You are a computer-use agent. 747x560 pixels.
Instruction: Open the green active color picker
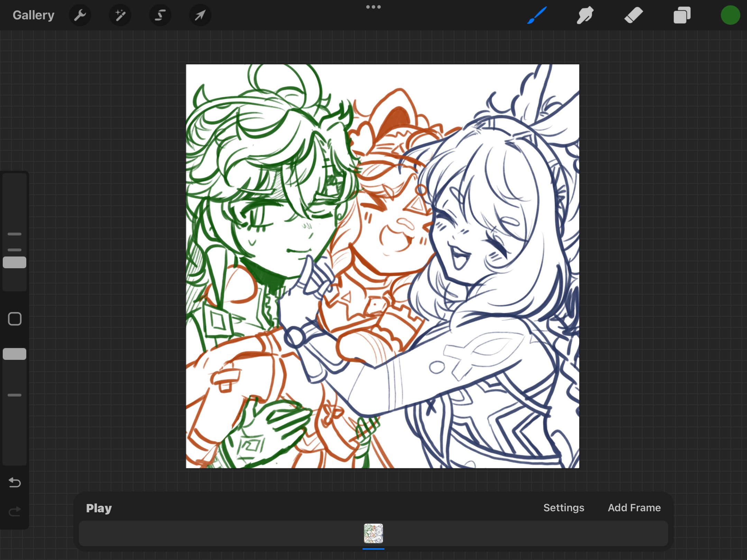click(730, 15)
